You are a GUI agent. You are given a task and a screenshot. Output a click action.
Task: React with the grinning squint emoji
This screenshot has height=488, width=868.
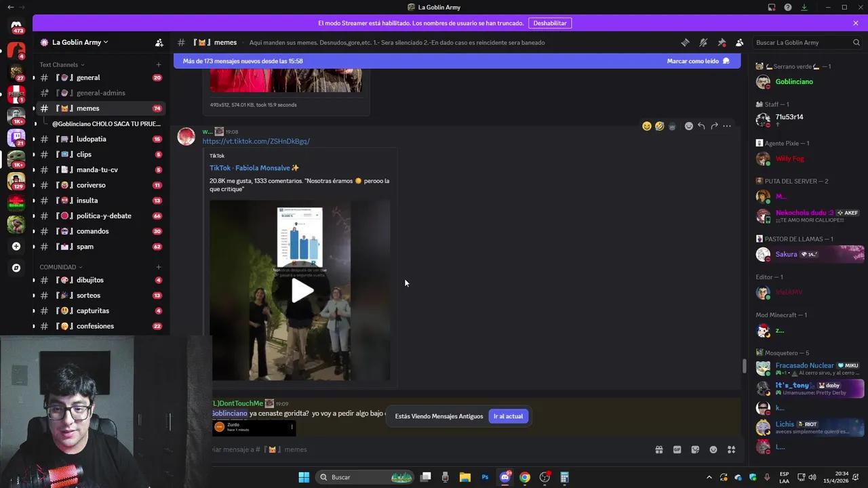coord(647,126)
